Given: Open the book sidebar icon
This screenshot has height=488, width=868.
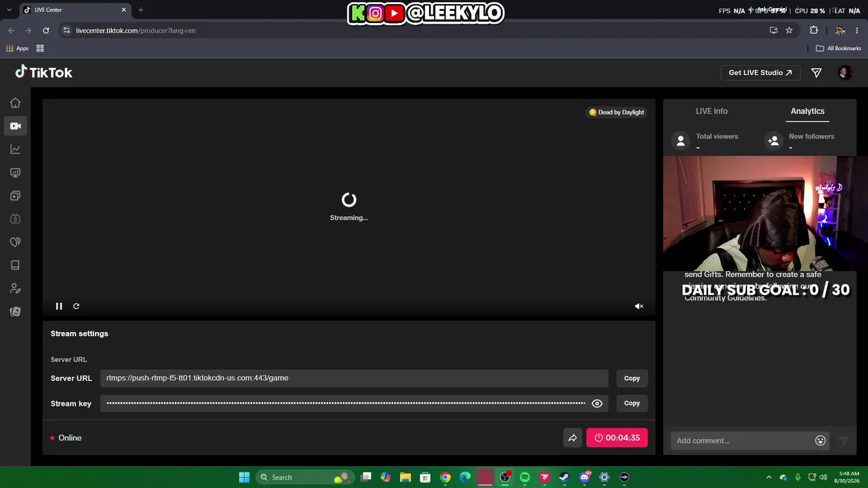Looking at the screenshot, I should pyautogui.click(x=15, y=265).
